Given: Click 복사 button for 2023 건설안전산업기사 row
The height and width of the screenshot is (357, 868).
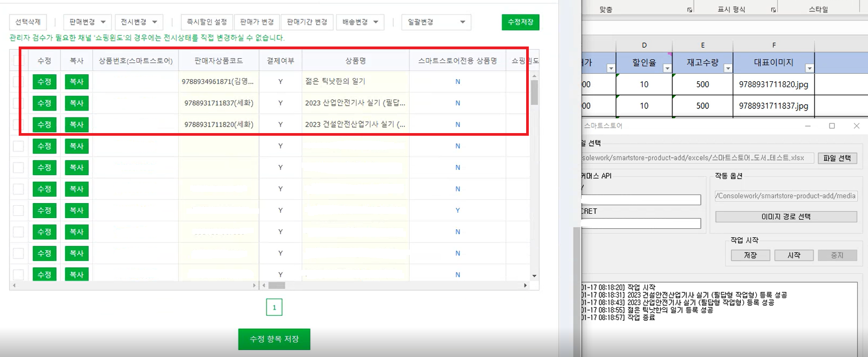Looking at the screenshot, I should tap(76, 125).
